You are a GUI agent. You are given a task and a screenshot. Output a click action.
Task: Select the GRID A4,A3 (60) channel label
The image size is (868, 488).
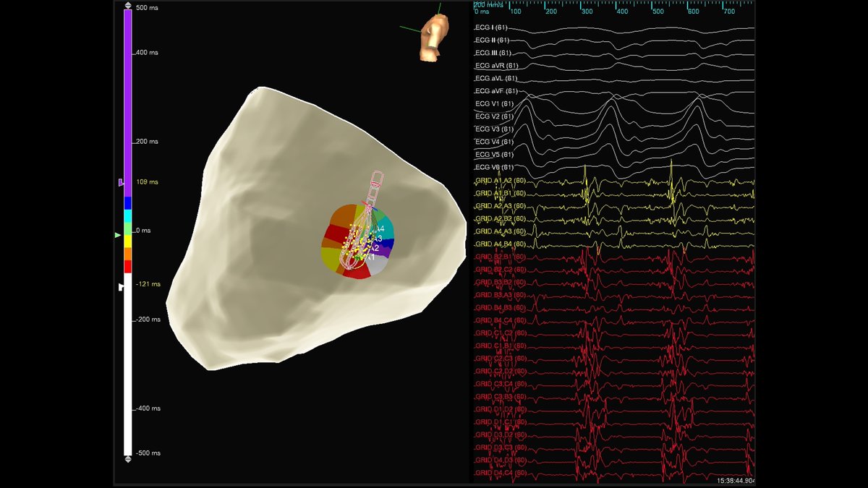point(500,231)
